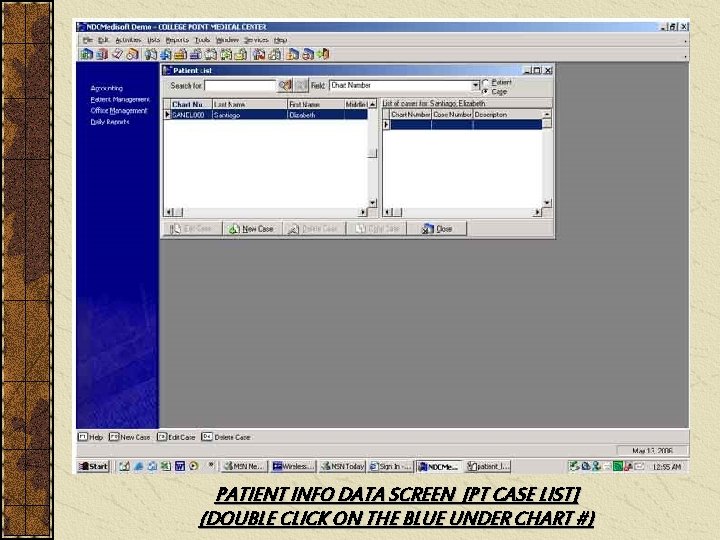Click the Windows Start button

coord(93,467)
